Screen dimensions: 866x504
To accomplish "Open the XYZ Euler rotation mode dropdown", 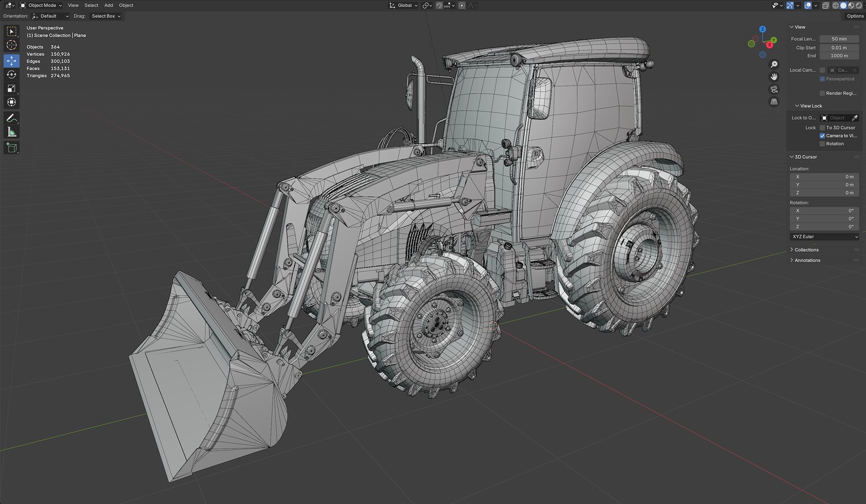I will 824,237.
